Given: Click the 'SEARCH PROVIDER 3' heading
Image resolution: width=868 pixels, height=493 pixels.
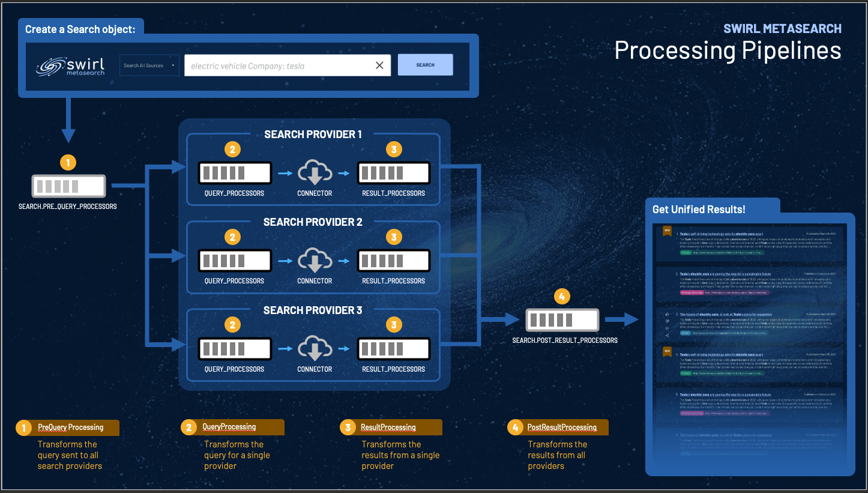Looking at the screenshot, I should point(313,310).
